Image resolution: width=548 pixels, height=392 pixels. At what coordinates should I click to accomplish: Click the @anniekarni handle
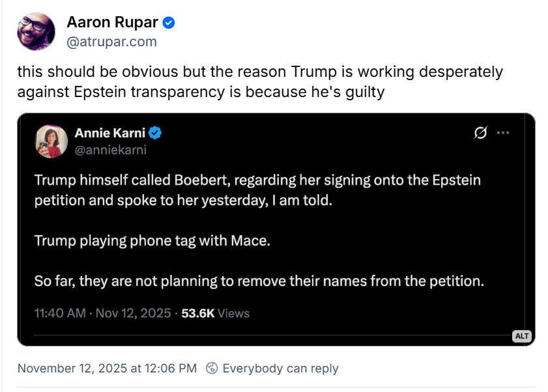coord(110,150)
